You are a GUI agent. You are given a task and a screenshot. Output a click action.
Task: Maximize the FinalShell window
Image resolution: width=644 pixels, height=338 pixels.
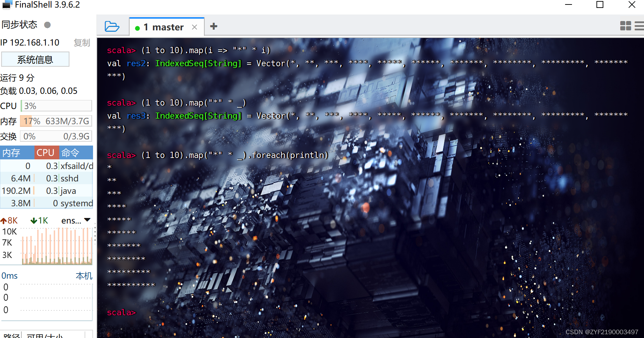pyautogui.click(x=600, y=5)
